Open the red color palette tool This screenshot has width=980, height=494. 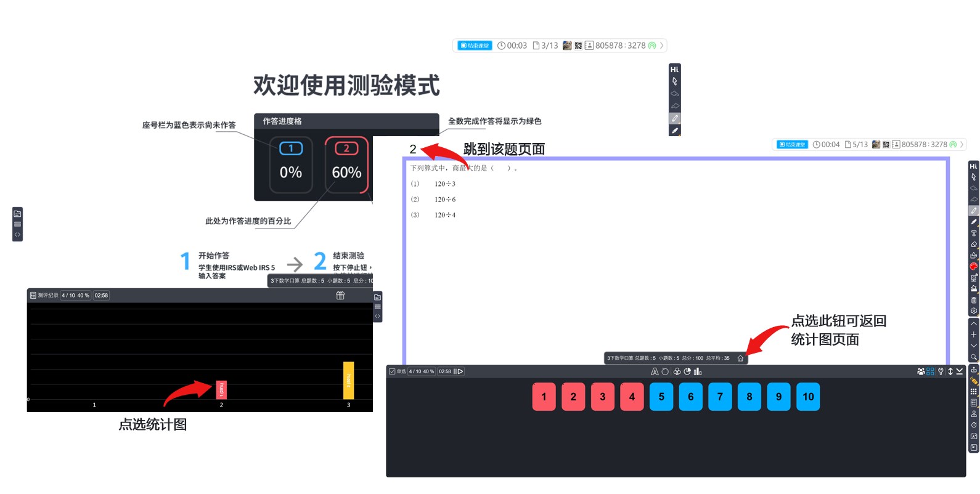[x=974, y=267]
